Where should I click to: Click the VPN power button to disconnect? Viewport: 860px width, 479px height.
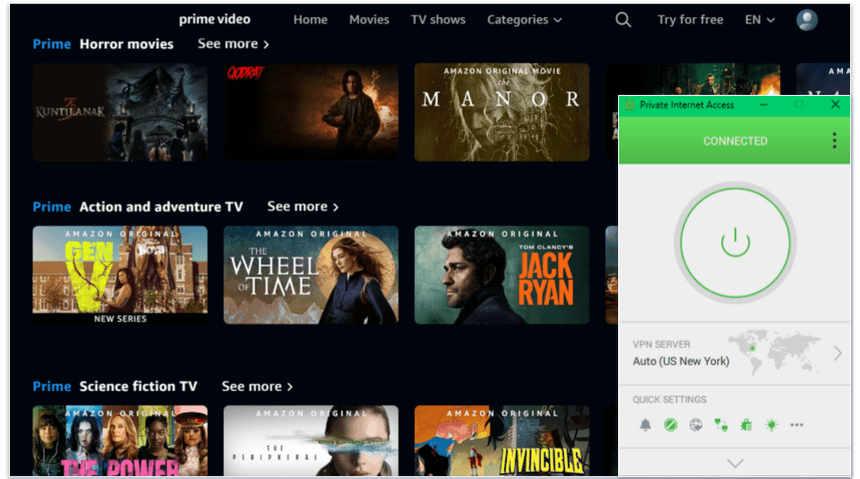735,243
